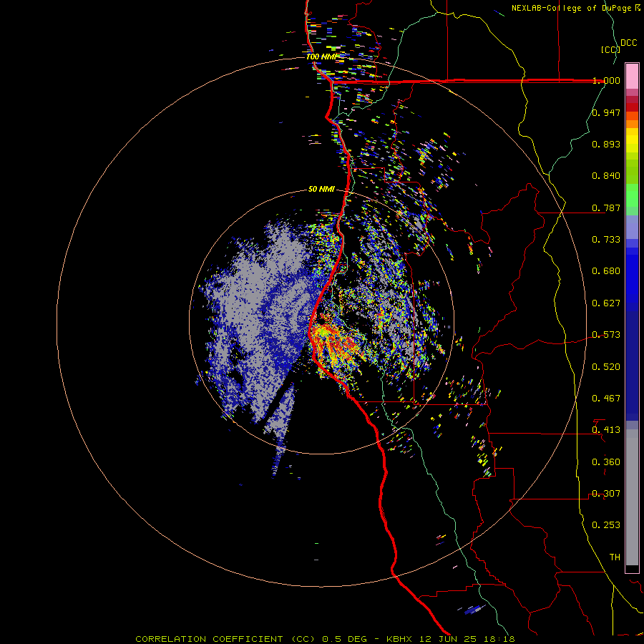644x644 pixels.
Task: Click the bright green segment of color bar
Action: tap(632, 195)
